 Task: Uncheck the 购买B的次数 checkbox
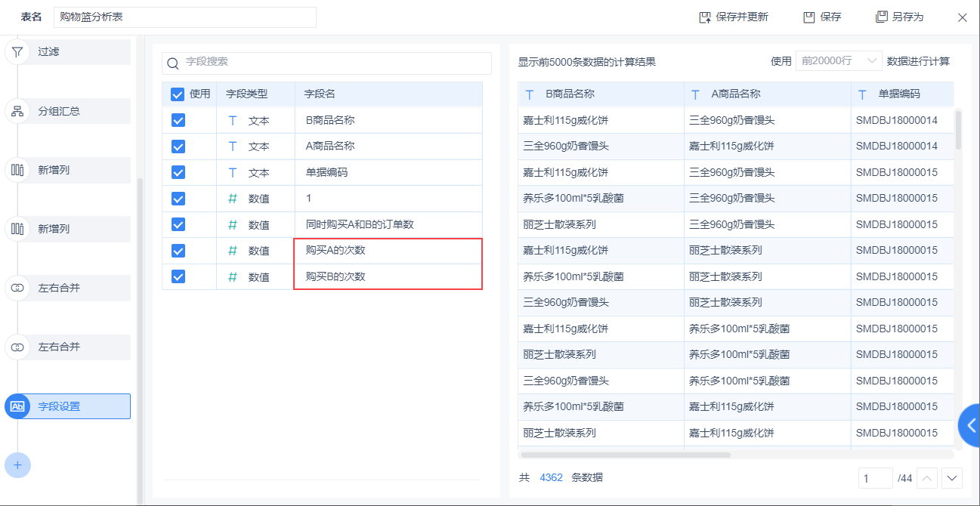[x=178, y=276]
